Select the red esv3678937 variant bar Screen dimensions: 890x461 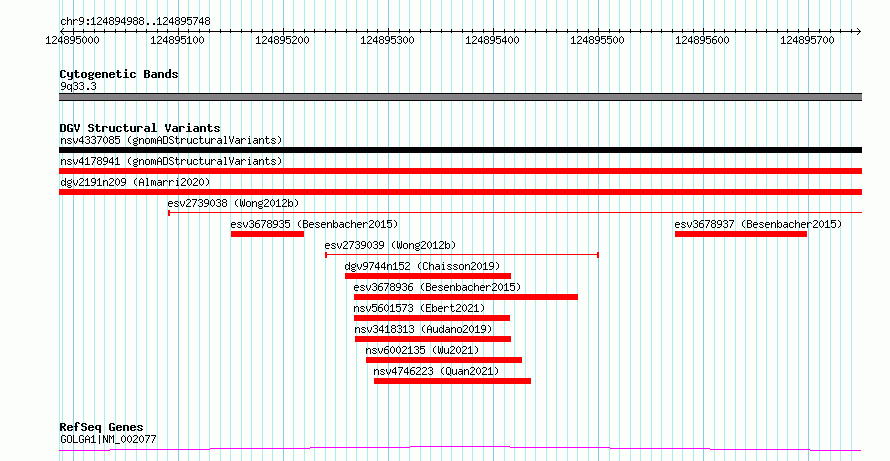(x=741, y=234)
